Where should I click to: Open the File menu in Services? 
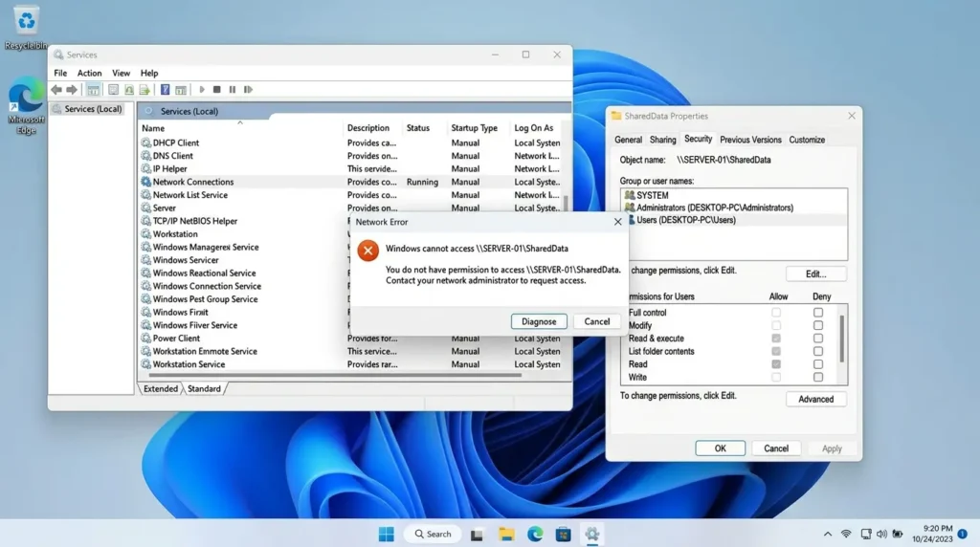(x=60, y=73)
